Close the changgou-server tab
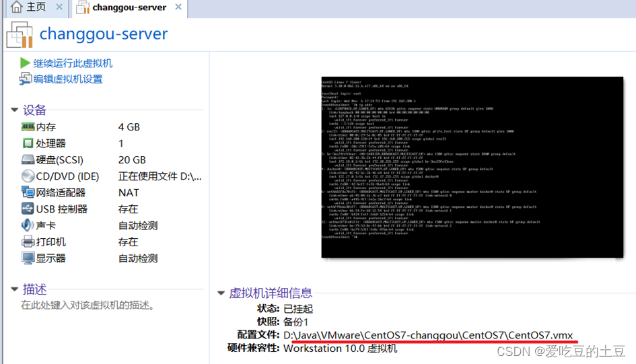636x364 pixels. click(x=178, y=7)
